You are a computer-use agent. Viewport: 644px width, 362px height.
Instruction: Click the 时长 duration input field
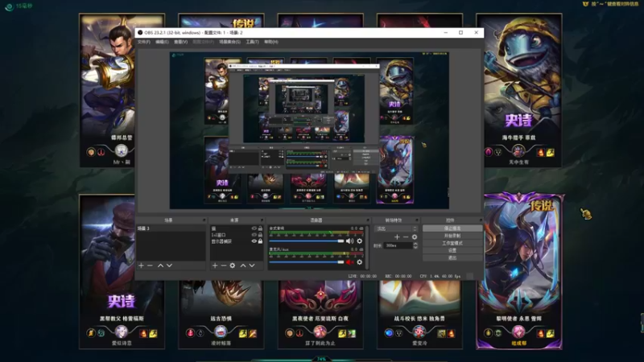(x=398, y=245)
